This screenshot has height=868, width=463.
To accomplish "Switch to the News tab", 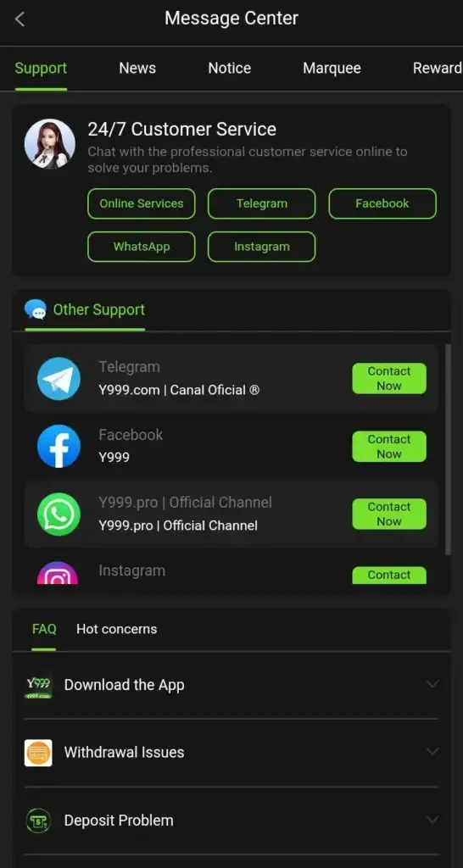I will (137, 68).
